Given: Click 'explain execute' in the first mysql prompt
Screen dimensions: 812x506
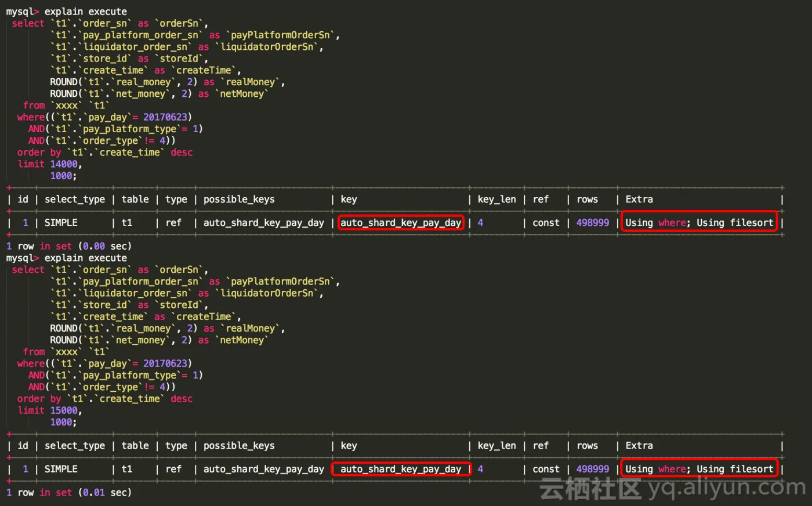Looking at the screenshot, I should tap(86, 12).
